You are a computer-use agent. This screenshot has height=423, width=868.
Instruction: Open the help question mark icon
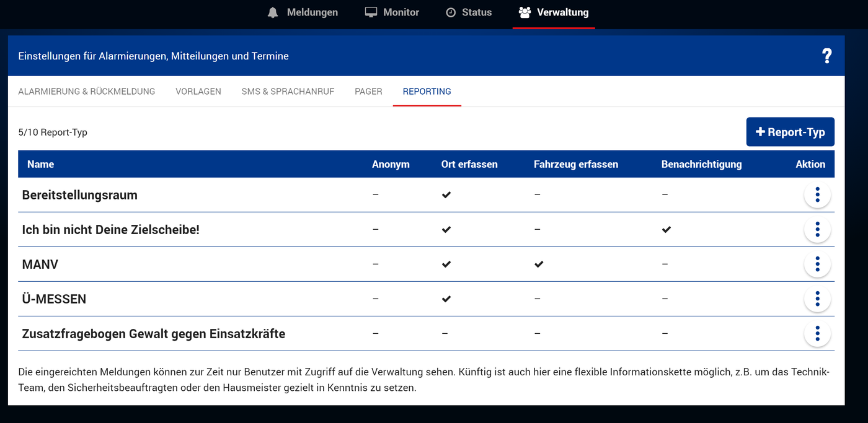pyautogui.click(x=826, y=55)
